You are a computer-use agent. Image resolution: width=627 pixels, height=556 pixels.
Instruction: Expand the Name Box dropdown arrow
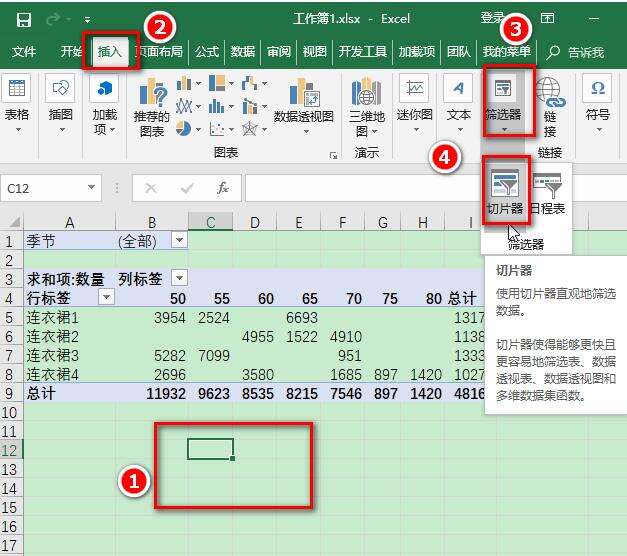click(x=92, y=187)
